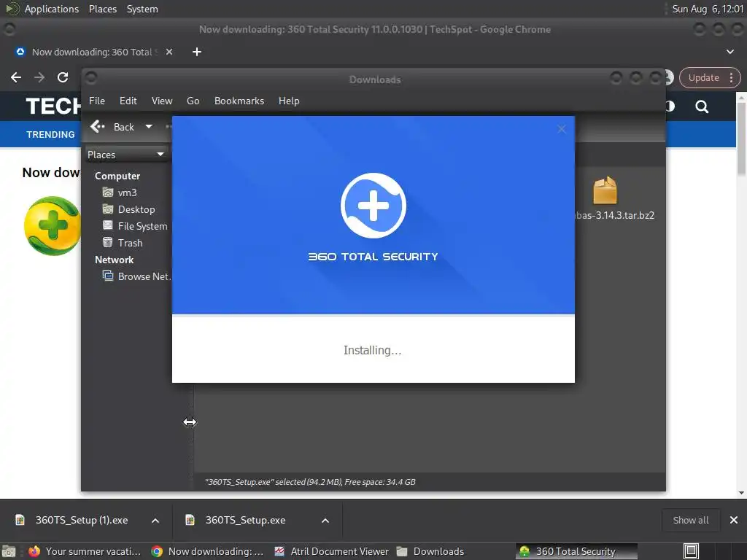Open 360TS_Setup (1).exe download item
The image size is (747, 560).
pyautogui.click(x=82, y=520)
